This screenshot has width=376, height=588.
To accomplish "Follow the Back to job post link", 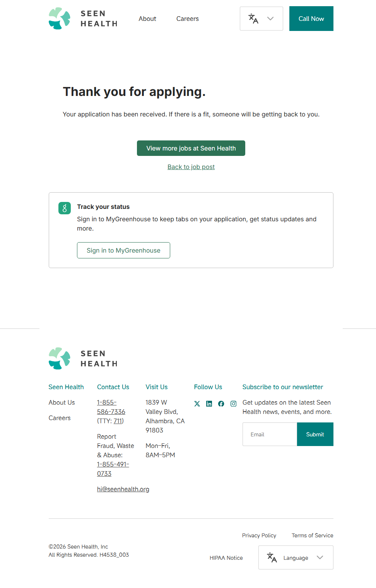I will (191, 167).
